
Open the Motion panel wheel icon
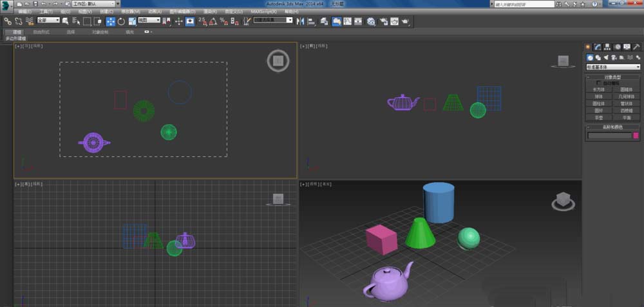coord(618,46)
